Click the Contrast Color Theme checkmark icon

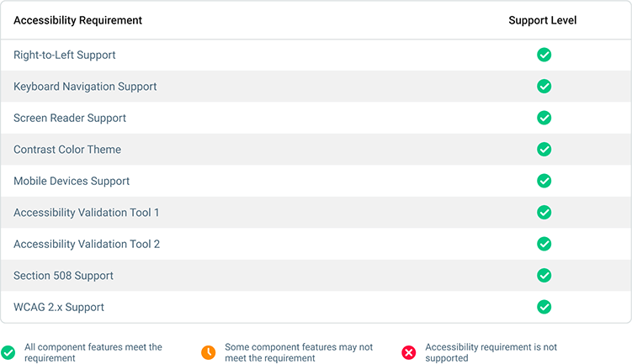click(x=544, y=150)
